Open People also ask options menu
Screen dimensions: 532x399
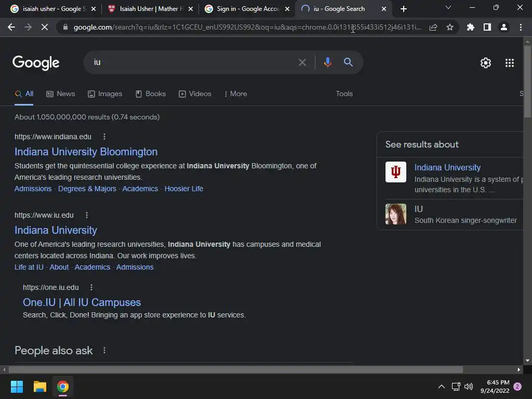click(104, 351)
